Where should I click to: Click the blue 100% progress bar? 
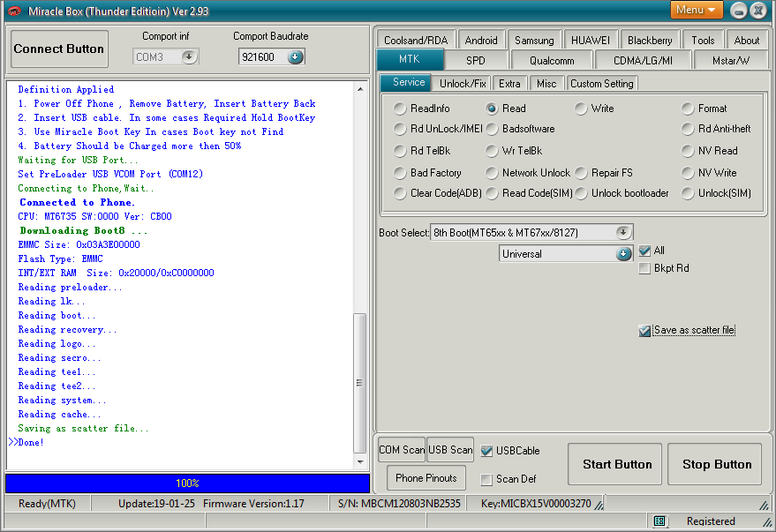click(187, 483)
